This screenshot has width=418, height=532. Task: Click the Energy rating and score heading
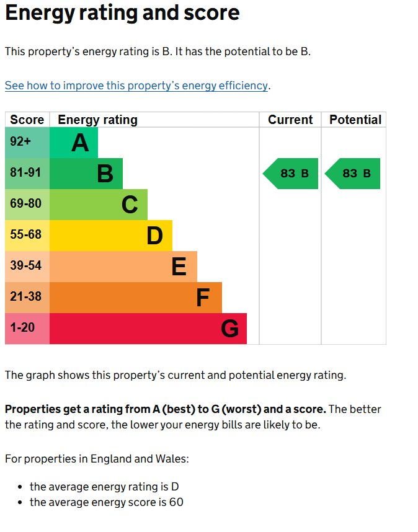tap(122, 13)
